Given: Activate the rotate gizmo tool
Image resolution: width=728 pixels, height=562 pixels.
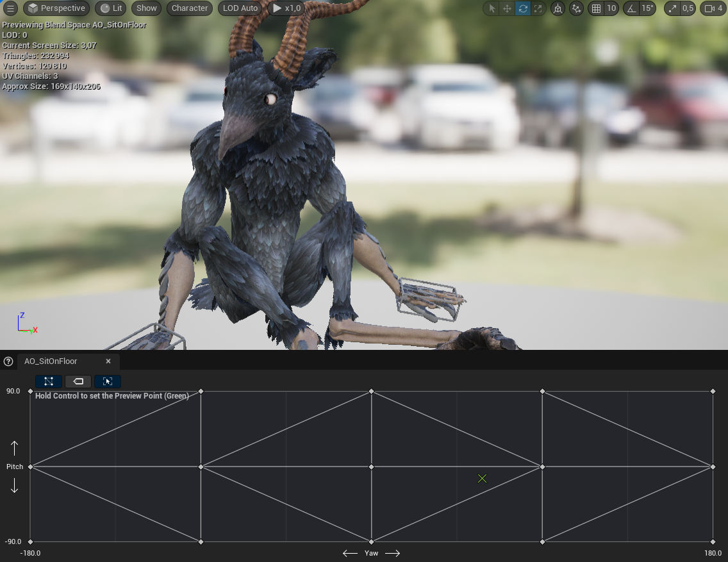Looking at the screenshot, I should (x=523, y=8).
